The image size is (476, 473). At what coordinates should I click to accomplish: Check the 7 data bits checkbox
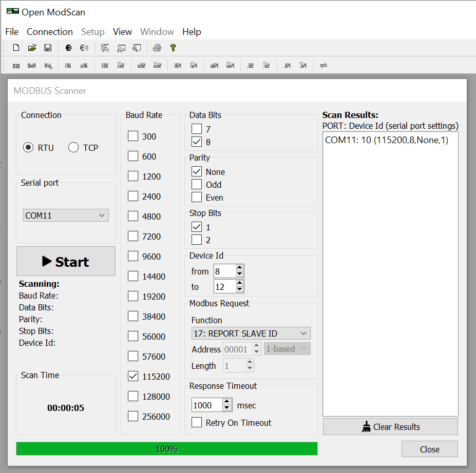tap(197, 129)
